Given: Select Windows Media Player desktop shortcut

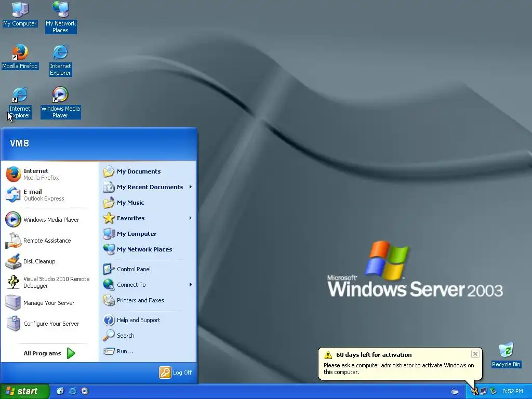Looking at the screenshot, I should 60,103.
